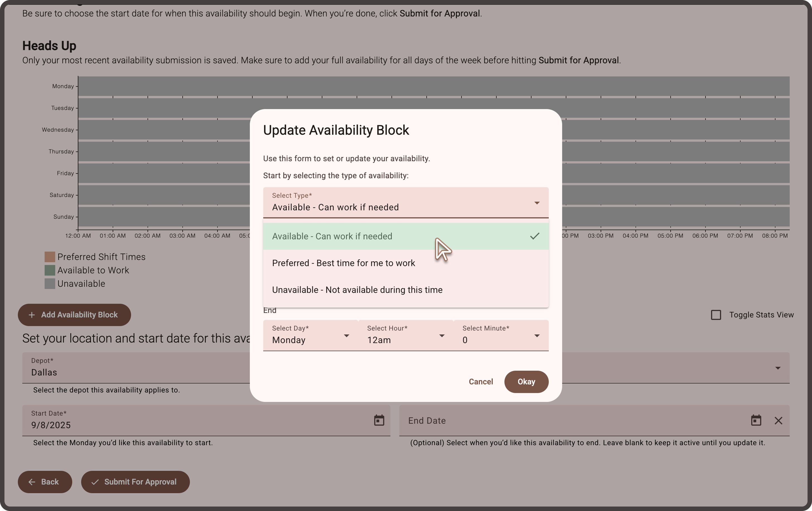Choose Preferred - Best time for me to work
Viewport: 812px width, 511px height.
tap(343, 263)
